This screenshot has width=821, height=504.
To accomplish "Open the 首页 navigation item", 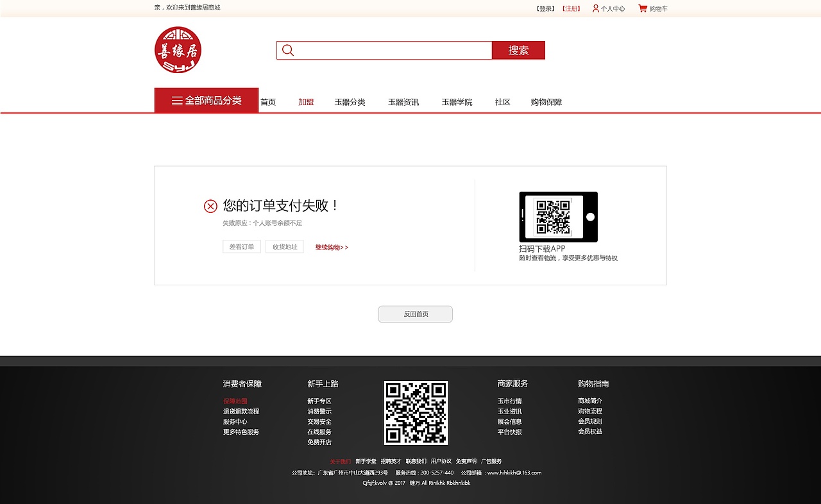I will pos(267,101).
